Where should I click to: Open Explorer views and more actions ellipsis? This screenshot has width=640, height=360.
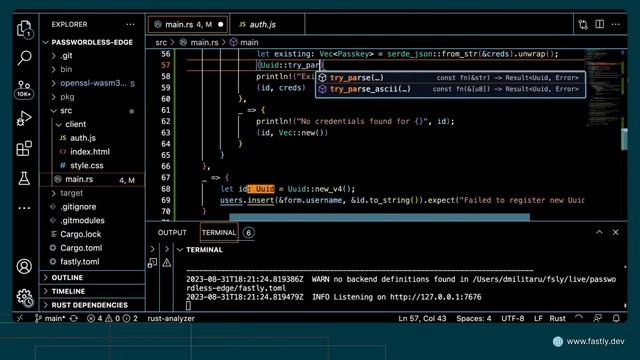click(x=130, y=24)
